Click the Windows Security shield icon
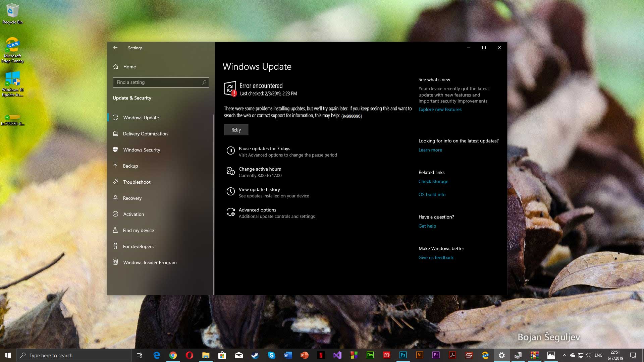644x362 pixels. click(x=115, y=149)
